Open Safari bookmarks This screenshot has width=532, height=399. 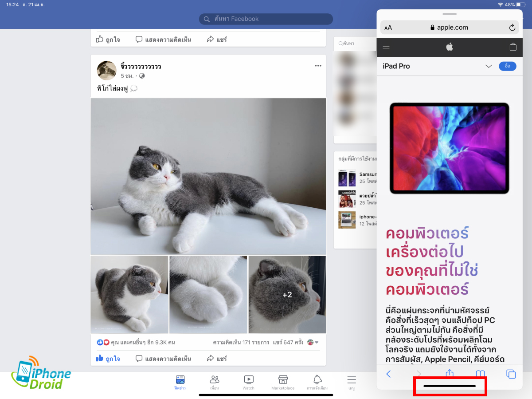(x=480, y=374)
